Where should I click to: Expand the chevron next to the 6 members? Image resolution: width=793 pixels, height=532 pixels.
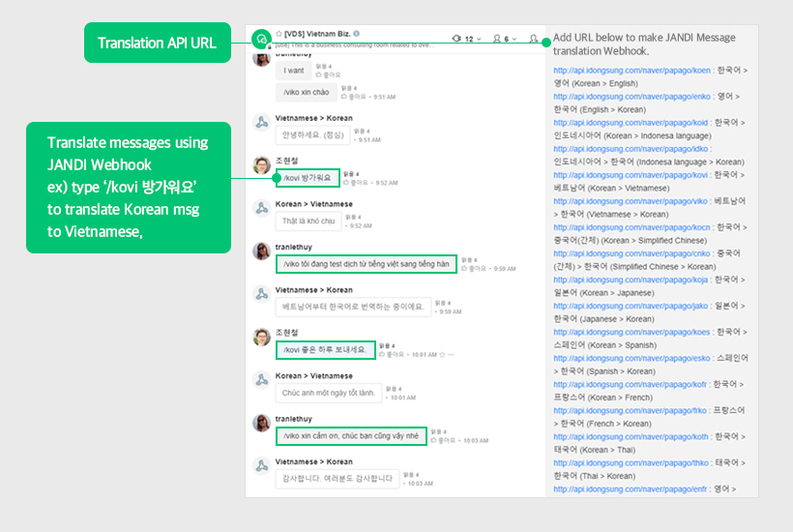click(514, 39)
